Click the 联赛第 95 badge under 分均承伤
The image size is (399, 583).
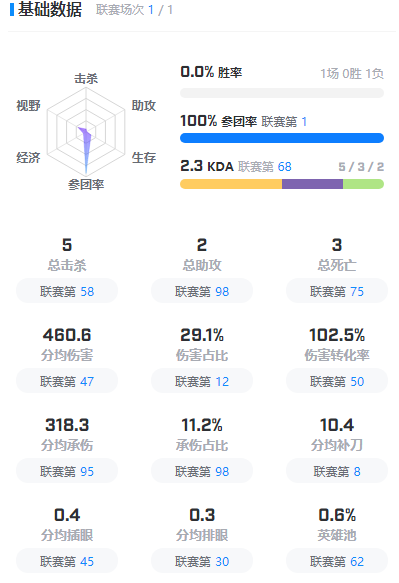click(67, 471)
